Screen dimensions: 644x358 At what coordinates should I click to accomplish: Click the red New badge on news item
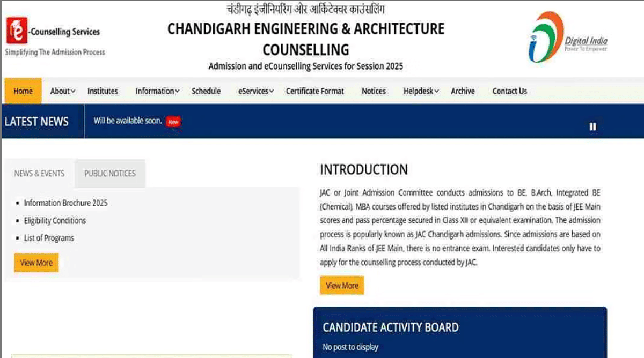pos(173,122)
